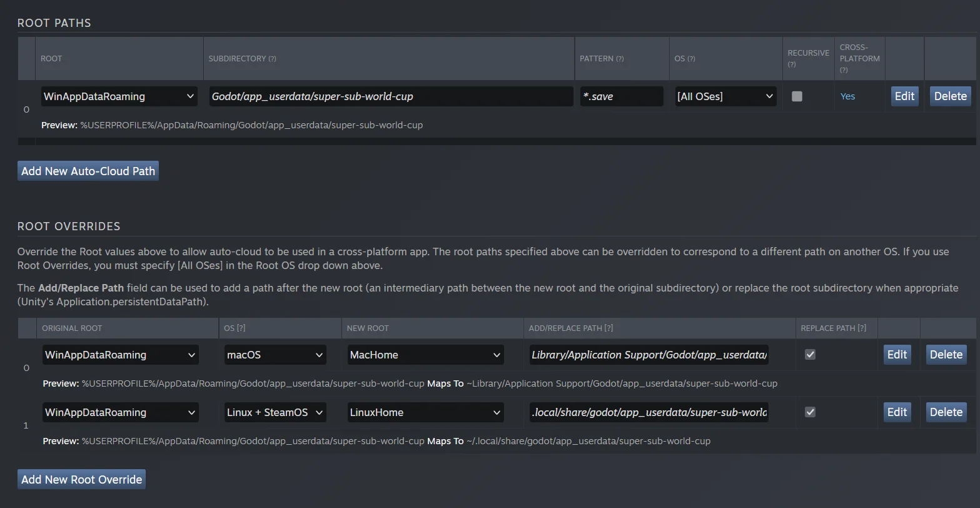Image resolution: width=980 pixels, height=508 pixels.
Task: Click the Yes cross-platform link
Action: [847, 96]
